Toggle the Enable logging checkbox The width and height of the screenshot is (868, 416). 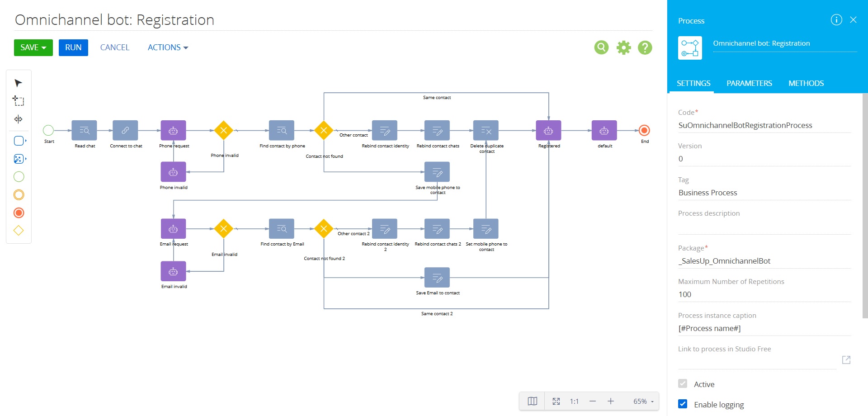click(x=683, y=404)
